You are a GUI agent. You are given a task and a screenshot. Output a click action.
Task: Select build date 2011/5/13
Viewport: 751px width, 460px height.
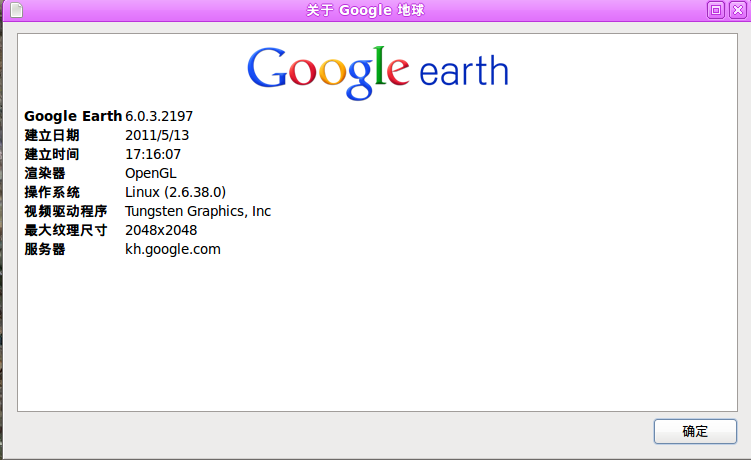(157, 135)
